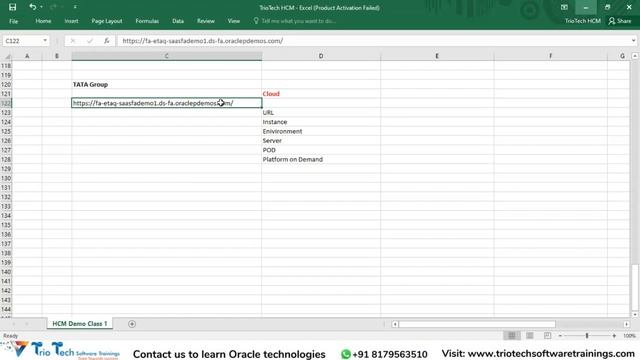640x360 pixels.
Task: Click the cell containing TATA Group
Action: click(167, 84)
